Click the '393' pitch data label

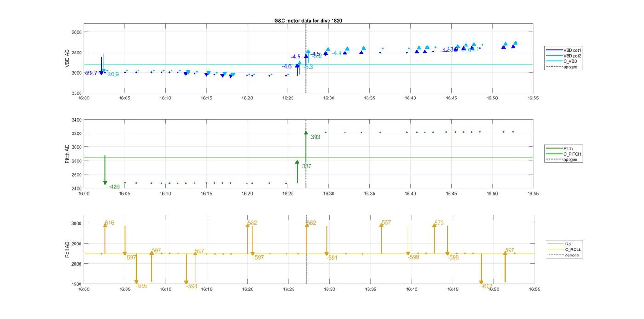point(316,137)
